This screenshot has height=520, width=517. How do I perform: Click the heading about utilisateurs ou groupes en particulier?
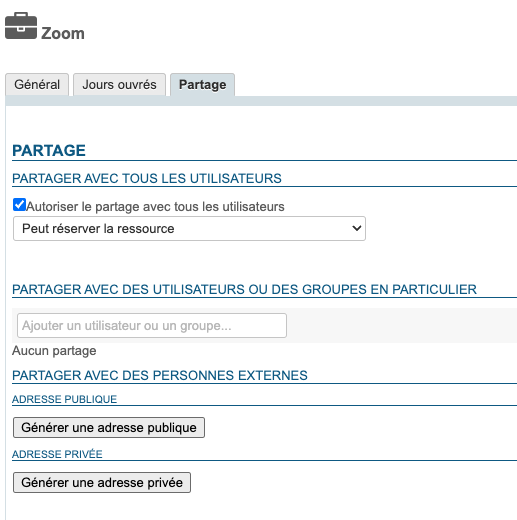tap(244, 290)
